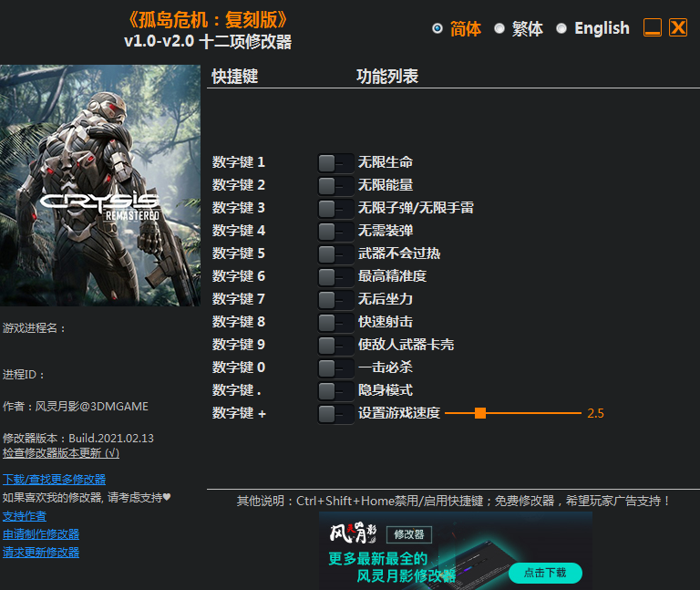Enable 一击必杀 toggle

pos(335,368)
